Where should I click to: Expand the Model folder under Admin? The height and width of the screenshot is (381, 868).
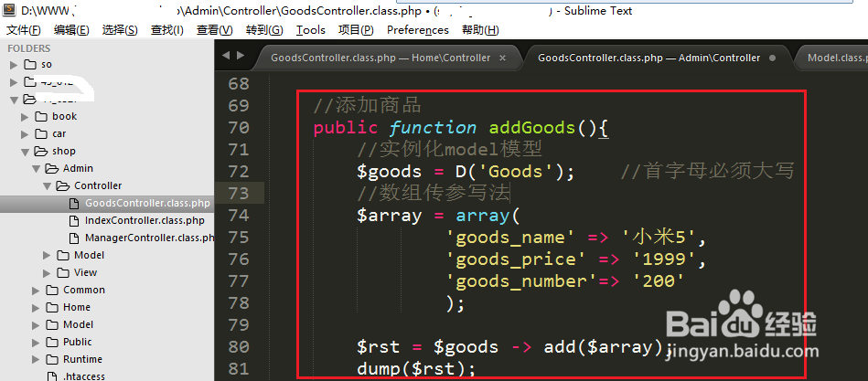(47, 256)
